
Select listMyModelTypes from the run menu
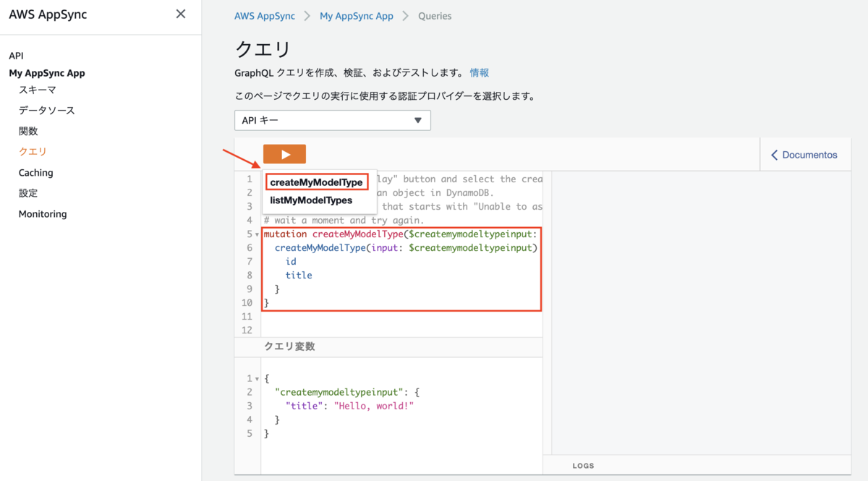[x=311, y=200]
